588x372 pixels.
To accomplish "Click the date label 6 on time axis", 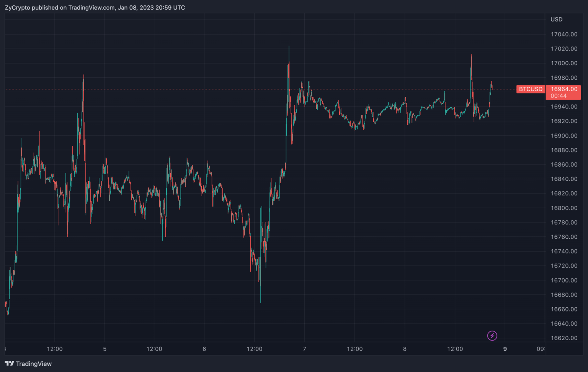I will pos(204,349).
